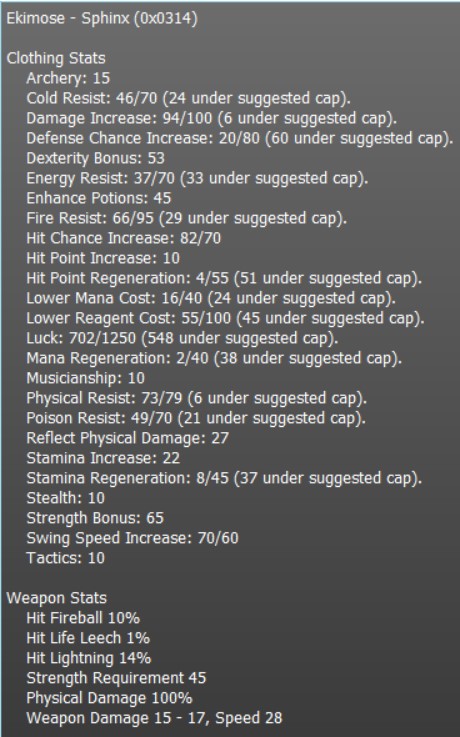
Task: Click the Hit Fireball 10% line
Action: pyautogui.click(x=83, y=618)
